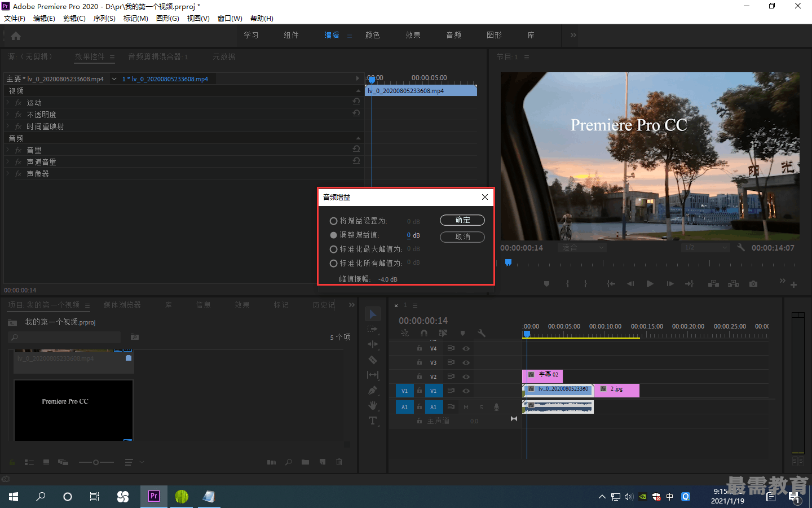Click Extract button in program monitor
Screen dimensions: 812x508
pyautogui.click(x=733, y=283)
